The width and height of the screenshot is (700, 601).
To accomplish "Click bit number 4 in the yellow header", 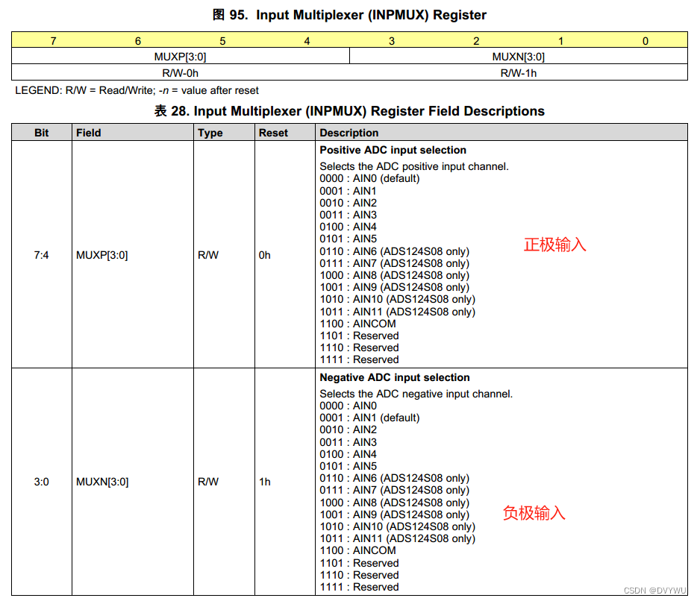I will [x=307, y=41].
